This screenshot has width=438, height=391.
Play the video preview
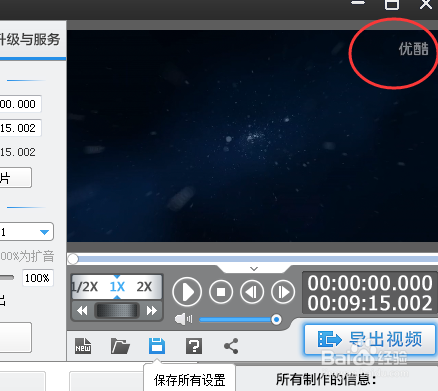pyautogui.click(x=187, y=292)
